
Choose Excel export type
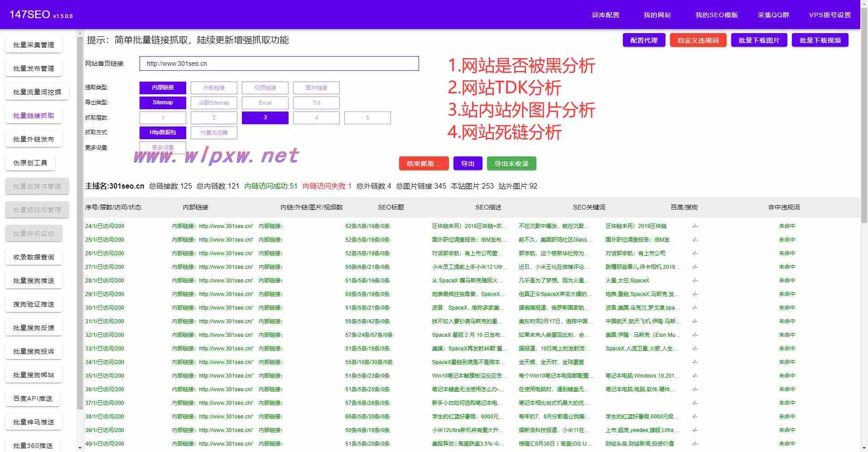click(x=265, y=102)
